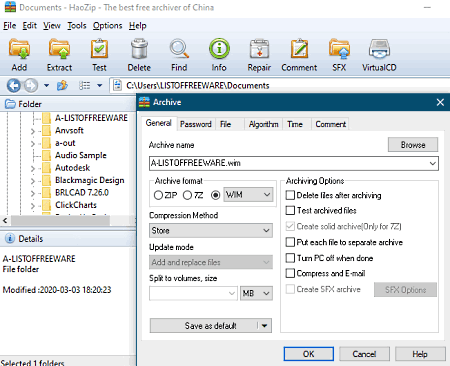
Task: Expand the Anvsoft folder
Action: [x=32, y=131]
